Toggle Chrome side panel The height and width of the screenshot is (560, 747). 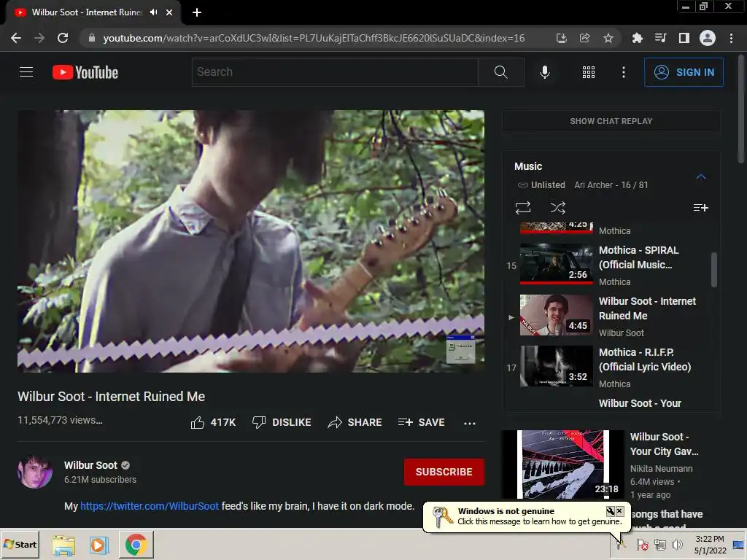(684, 38)
